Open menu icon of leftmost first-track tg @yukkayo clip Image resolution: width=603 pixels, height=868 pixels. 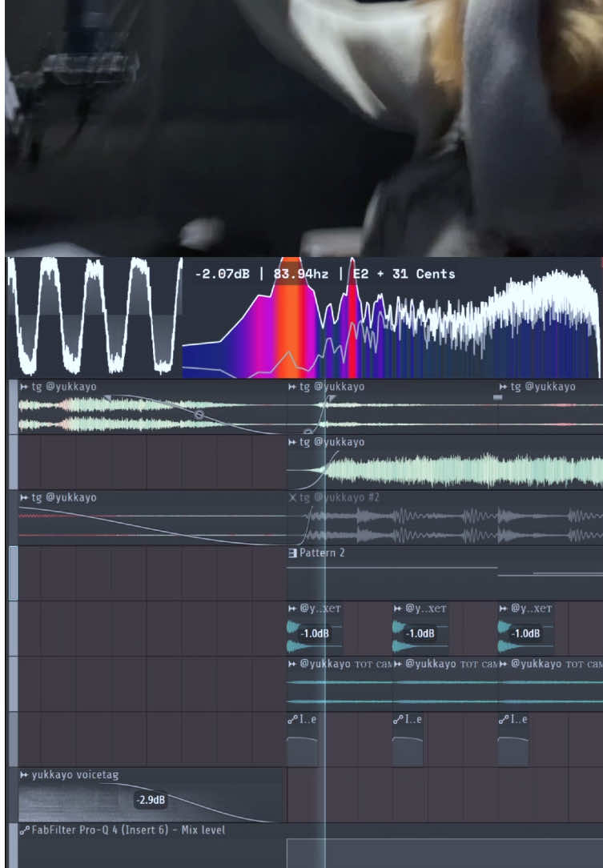point(24,387)
